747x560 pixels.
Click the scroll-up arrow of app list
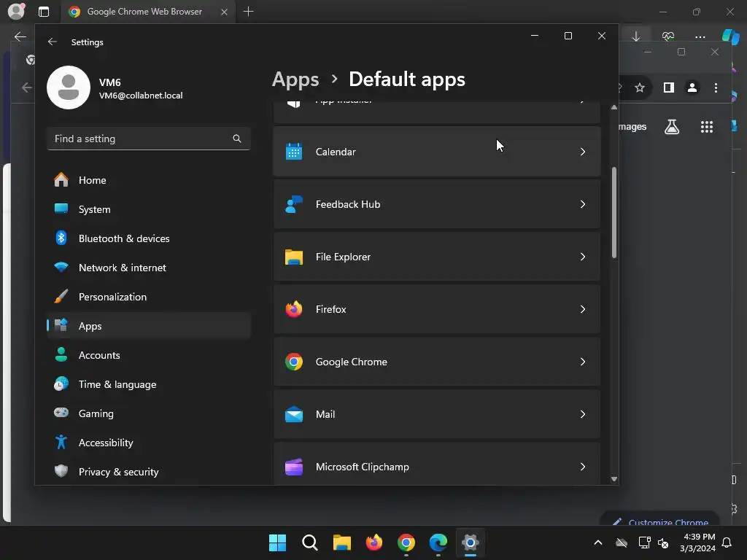point(614,108)
